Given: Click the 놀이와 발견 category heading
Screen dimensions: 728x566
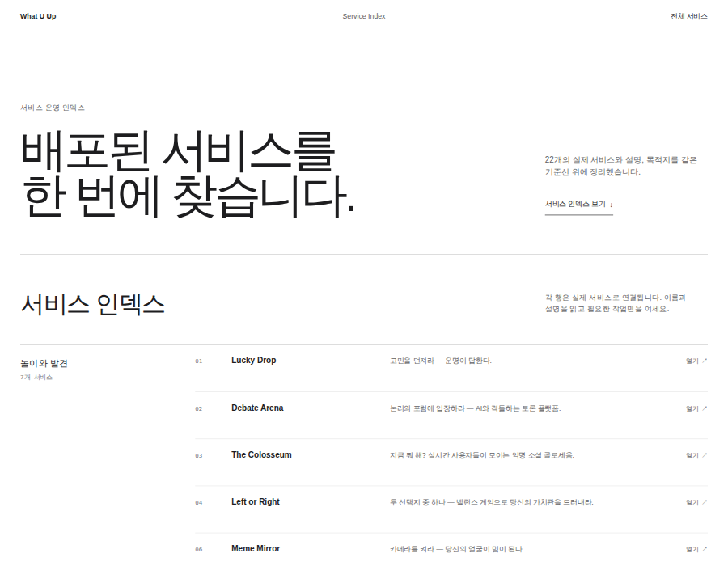Looking at the screenshot, I should pos(44,363).
